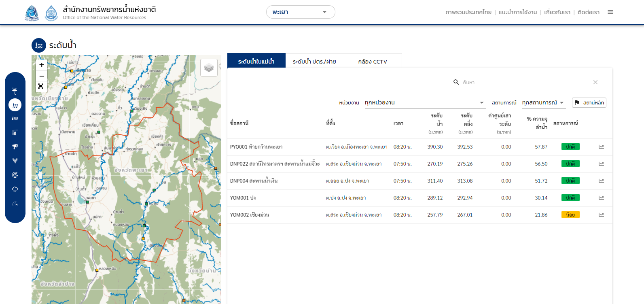Open chart for YOM001 ปง

(x=602, y=198)
